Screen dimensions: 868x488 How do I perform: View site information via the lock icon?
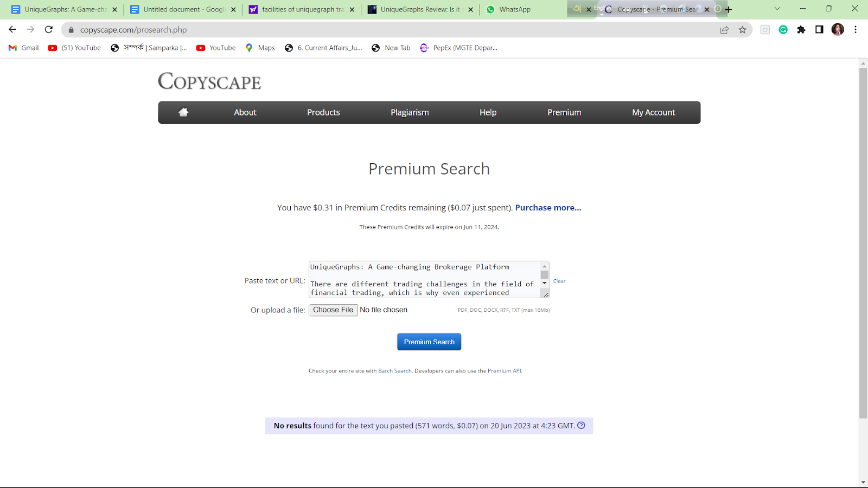(71, 30)
